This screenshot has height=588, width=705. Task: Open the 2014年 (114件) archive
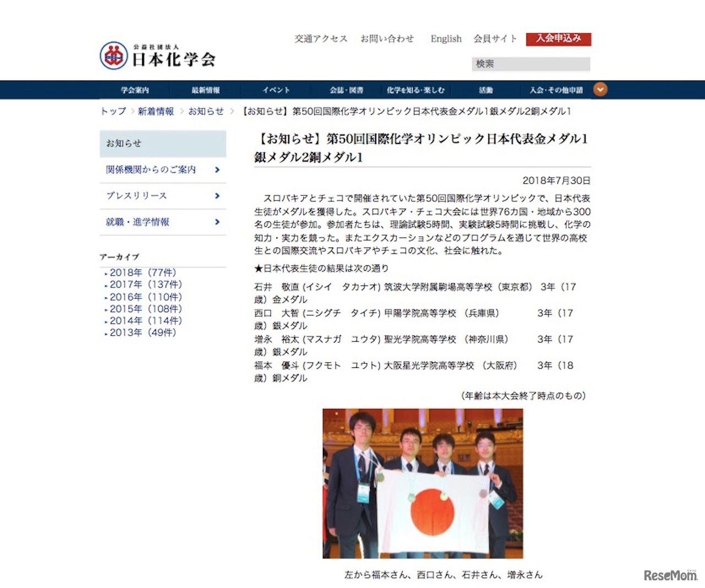[x=146, y=321]
